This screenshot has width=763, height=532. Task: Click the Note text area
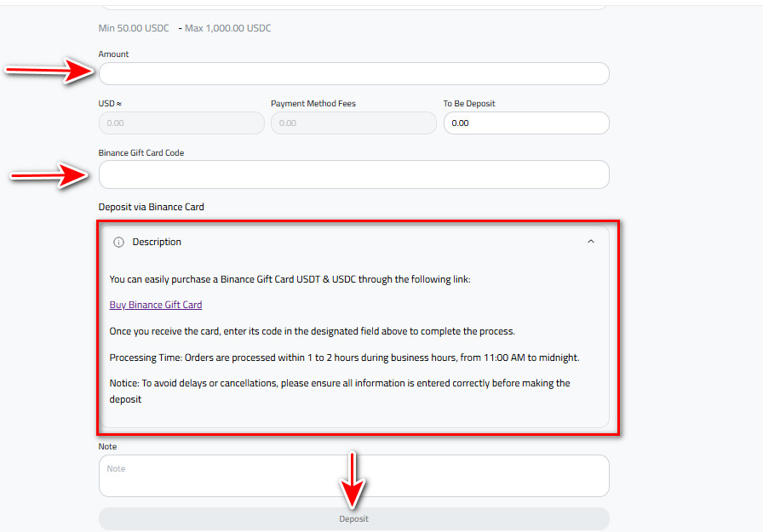point(353,476)
